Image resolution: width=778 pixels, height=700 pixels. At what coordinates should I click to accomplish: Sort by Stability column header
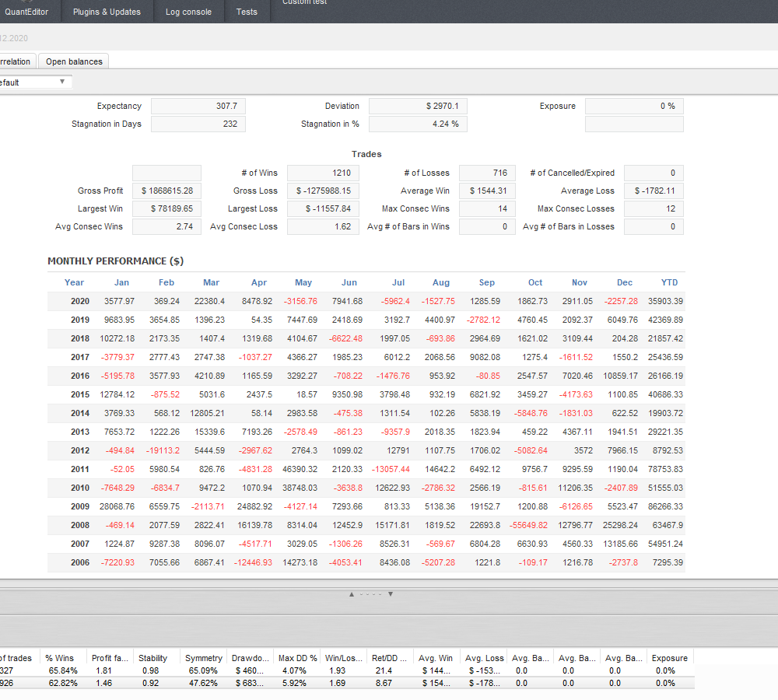(152, 658)
